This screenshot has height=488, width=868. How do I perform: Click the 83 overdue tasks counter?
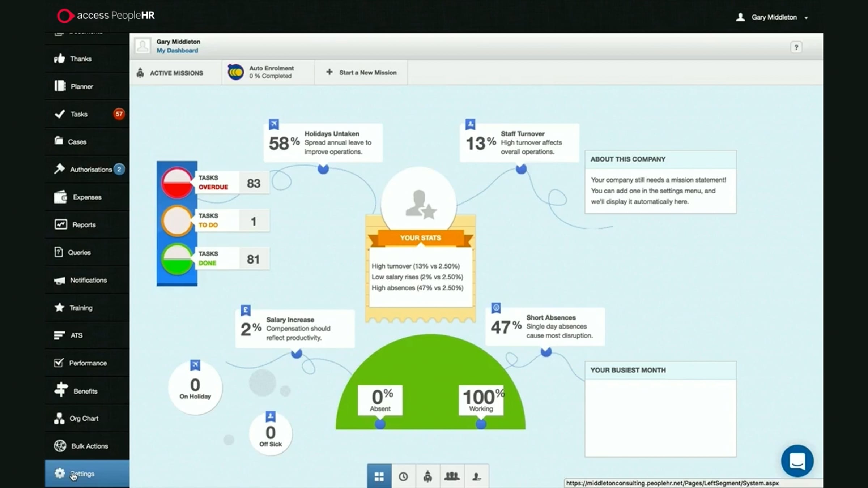click(253, 183)
